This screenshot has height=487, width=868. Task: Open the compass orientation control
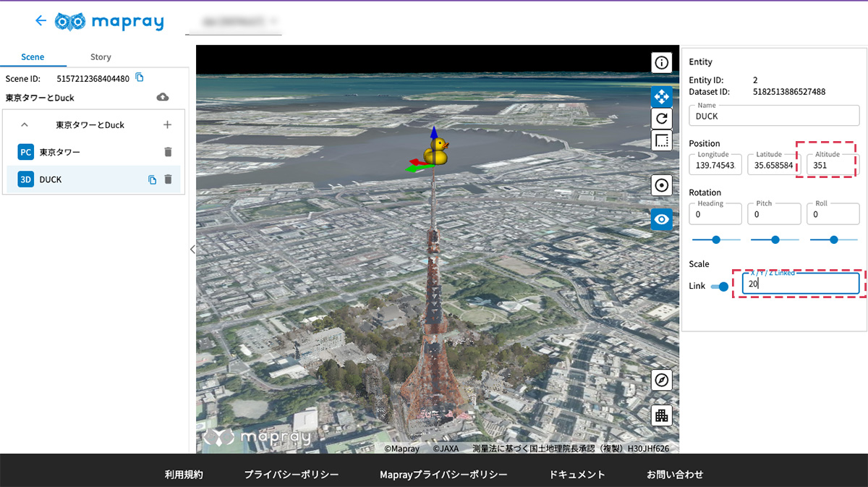(x=661, y=380)
